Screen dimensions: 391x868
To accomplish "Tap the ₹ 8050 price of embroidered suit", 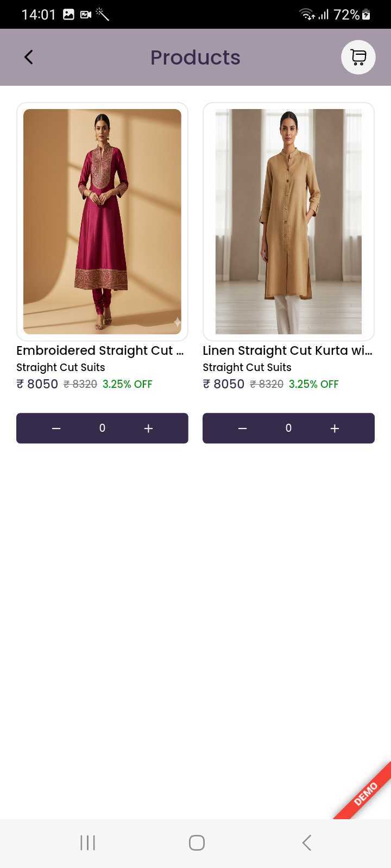I will 37,384.
